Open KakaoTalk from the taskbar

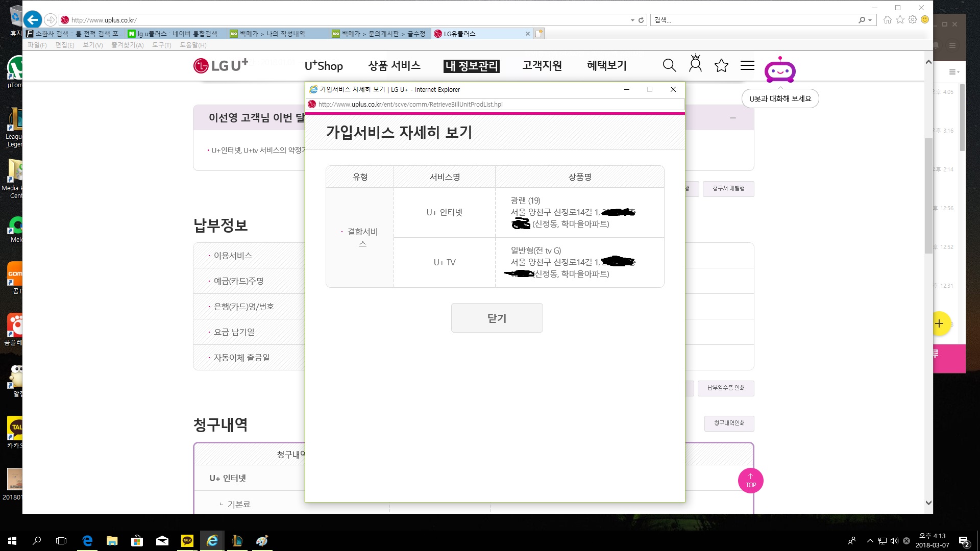point(187,541)
